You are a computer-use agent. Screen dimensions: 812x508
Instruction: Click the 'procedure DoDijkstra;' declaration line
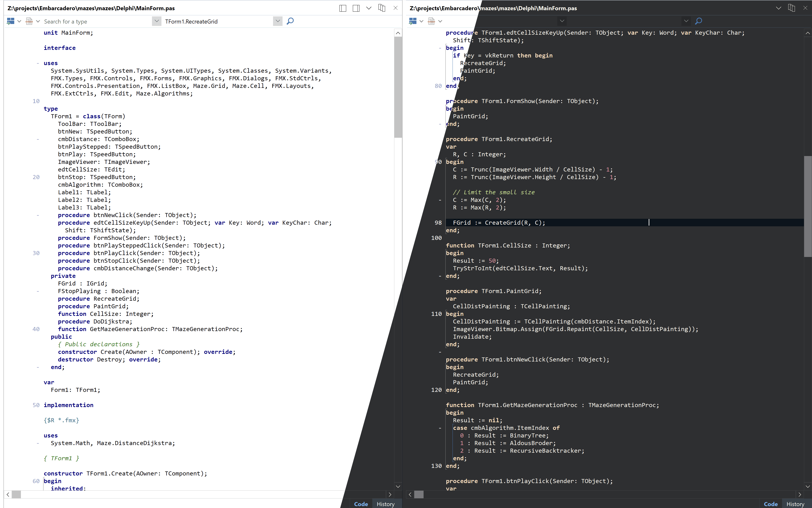point(95,322)
